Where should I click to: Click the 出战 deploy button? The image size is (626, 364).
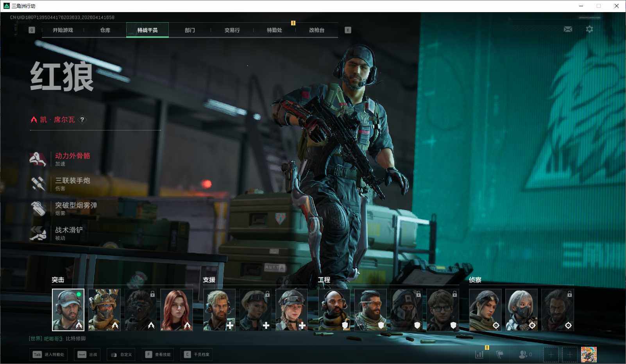88,355
